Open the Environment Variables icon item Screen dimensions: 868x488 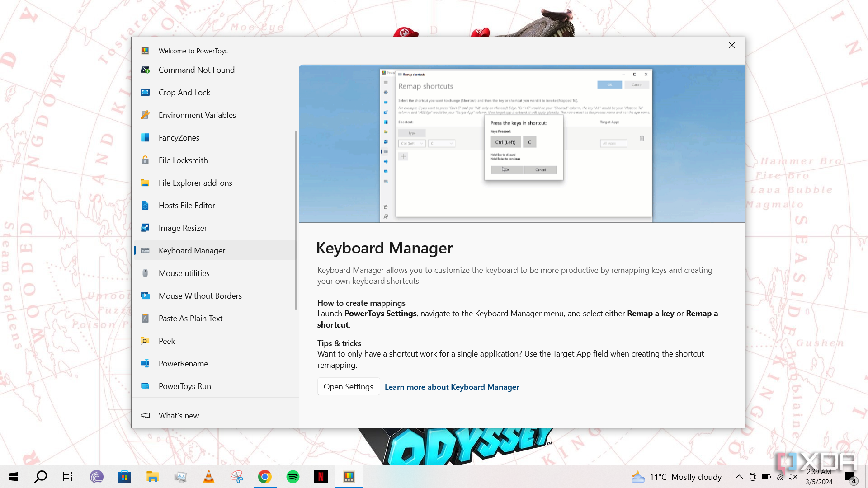[145, 115]
